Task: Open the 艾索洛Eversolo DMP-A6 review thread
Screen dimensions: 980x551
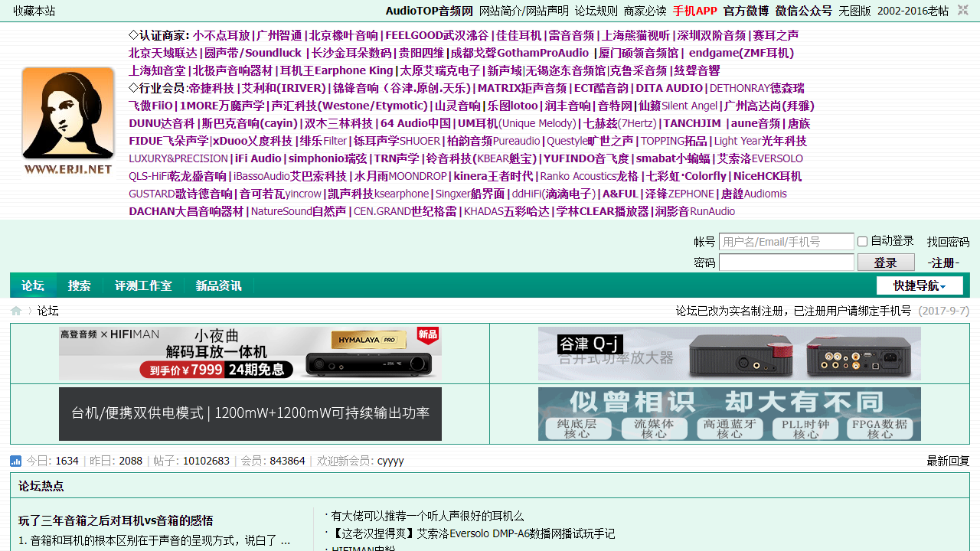Action: coord(473,533)
